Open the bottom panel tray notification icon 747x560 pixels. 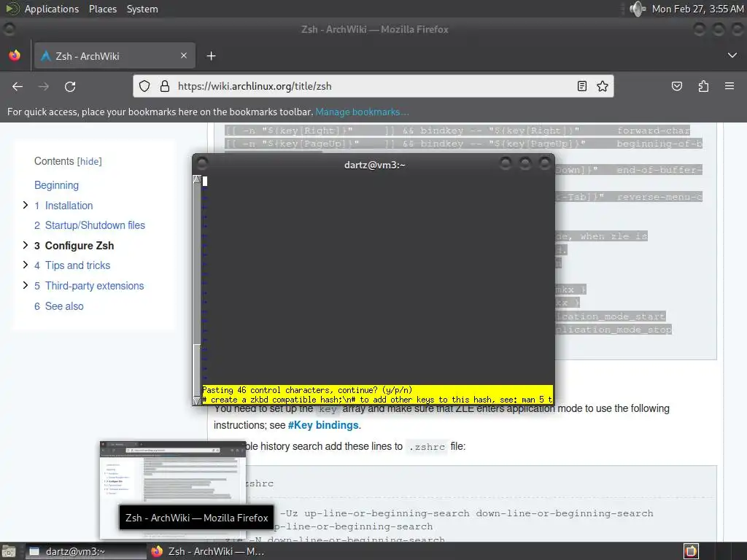click(x=691, y=551)
